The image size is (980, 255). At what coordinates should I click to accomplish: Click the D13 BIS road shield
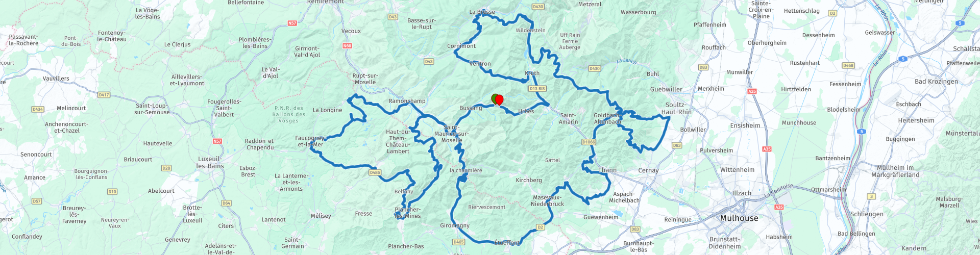(537, 89)
